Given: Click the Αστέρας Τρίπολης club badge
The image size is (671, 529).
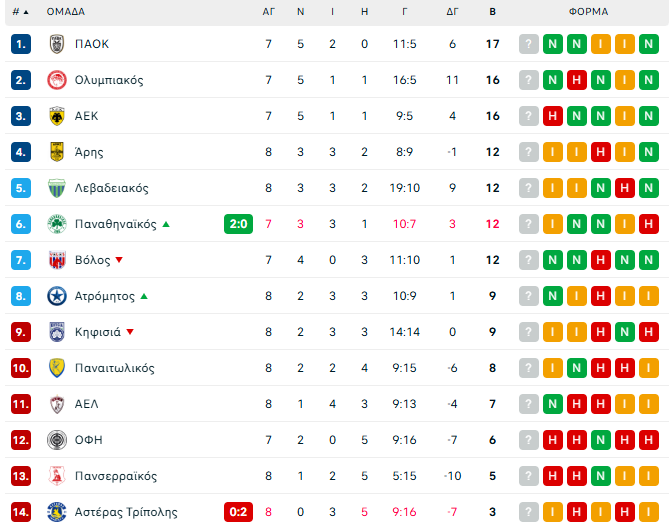Looking at the screenshot, I should 57,512.
